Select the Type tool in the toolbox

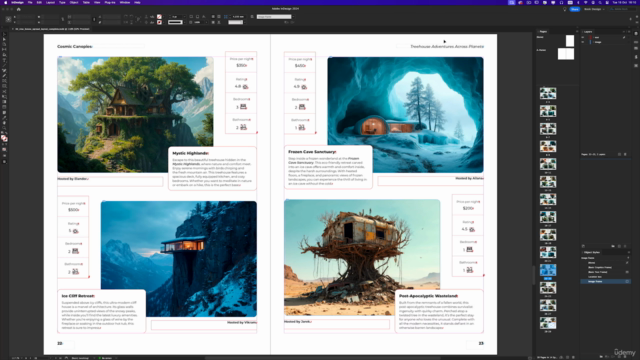pos(4,60)
